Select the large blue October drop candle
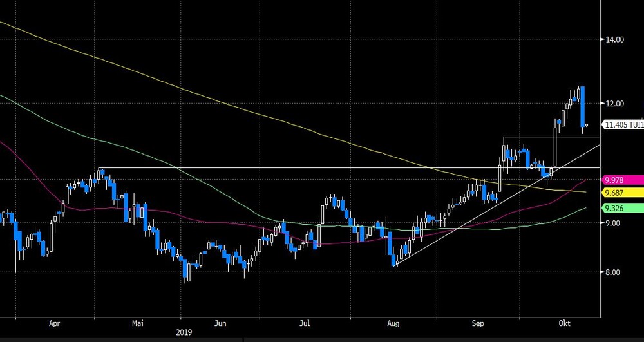 (x=582, y=107)
